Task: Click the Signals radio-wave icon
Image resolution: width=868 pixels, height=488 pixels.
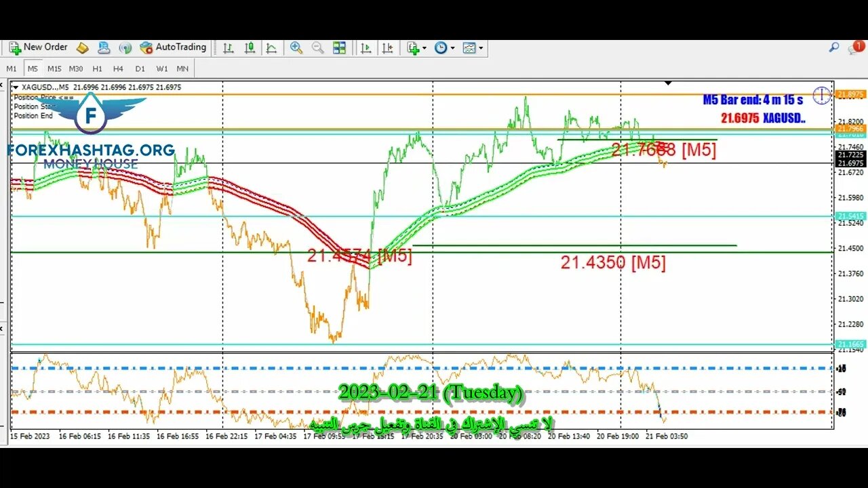Action: coord(125,47)
